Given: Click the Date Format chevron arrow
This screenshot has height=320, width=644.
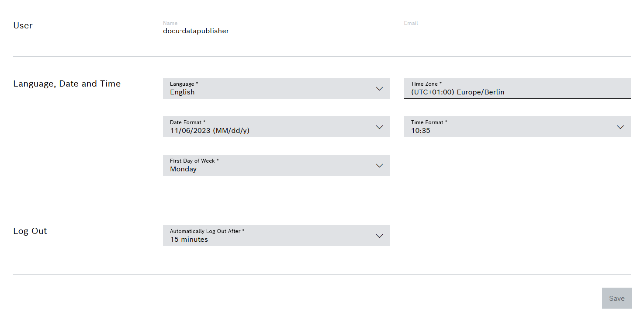Looking at the screenshot, I should (379, 127).
